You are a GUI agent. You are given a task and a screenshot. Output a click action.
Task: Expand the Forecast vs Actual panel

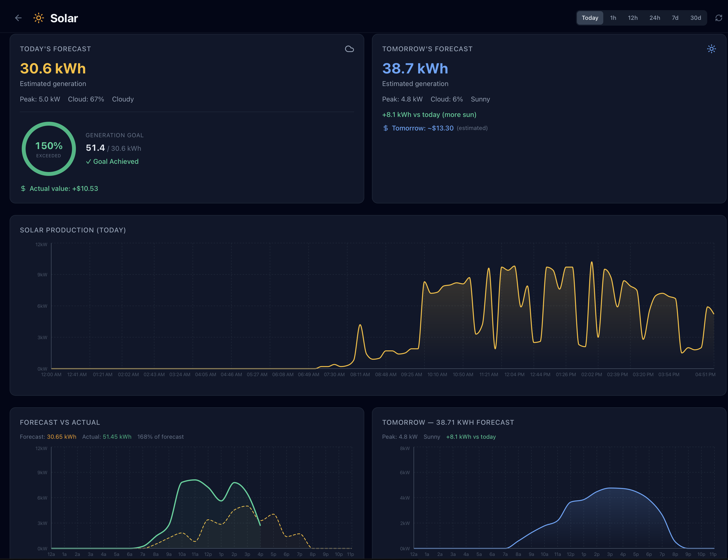(x=60, y=422)
